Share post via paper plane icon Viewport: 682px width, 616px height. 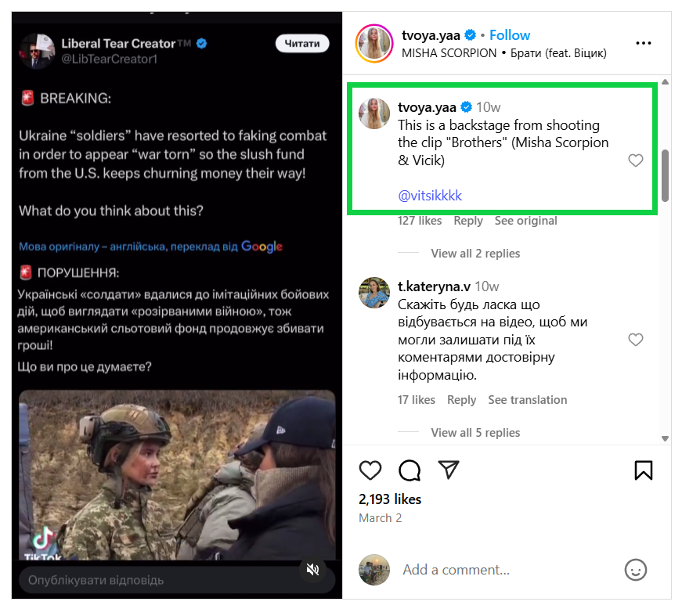tap(449, 469)
